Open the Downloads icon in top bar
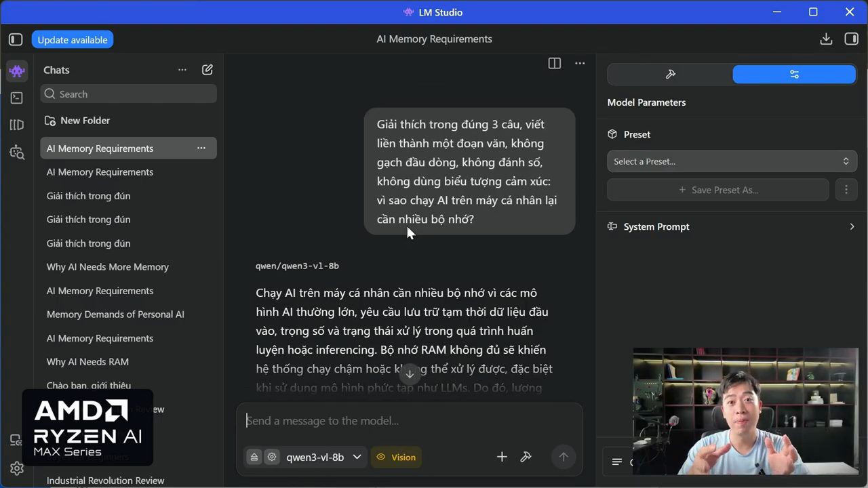The height and width of the screenshot is (488, 868). [826, 39]
